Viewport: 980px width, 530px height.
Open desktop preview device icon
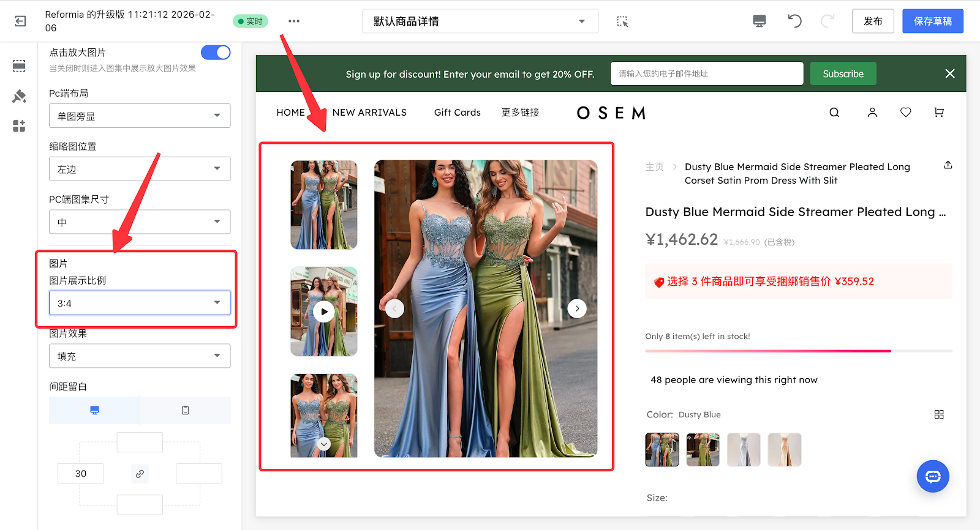coord(759,21)
